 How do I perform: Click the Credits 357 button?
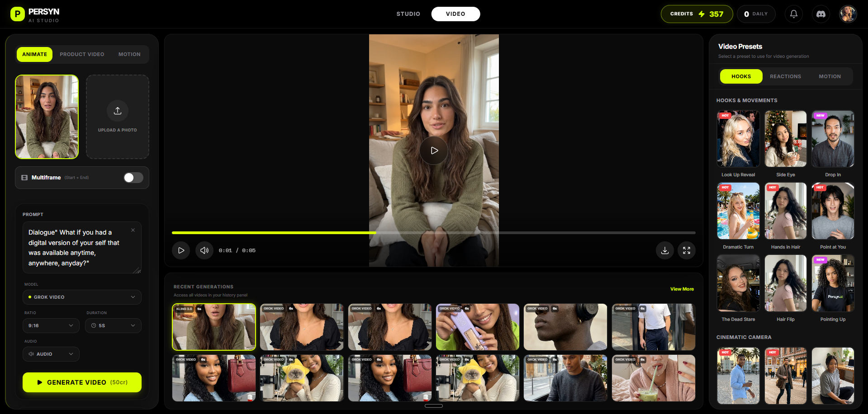click(697, 14)
